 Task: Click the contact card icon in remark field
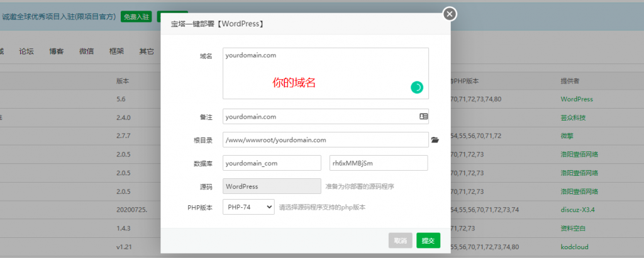423,117
